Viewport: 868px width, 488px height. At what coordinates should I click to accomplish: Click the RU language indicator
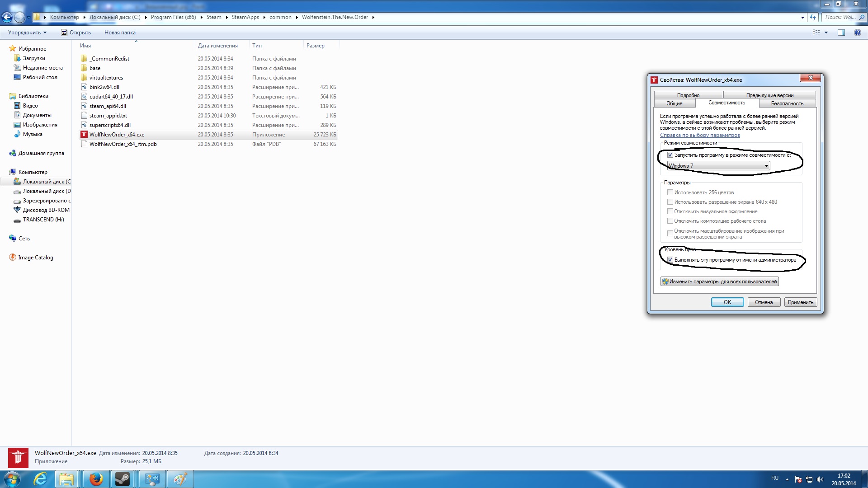pyautogui.click(x=775, y=478)
